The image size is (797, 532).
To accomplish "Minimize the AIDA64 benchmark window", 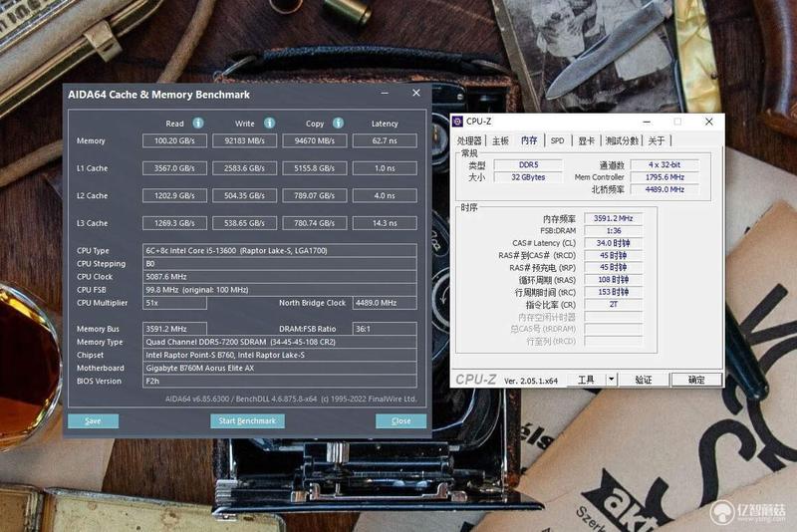I will (385, 93).
